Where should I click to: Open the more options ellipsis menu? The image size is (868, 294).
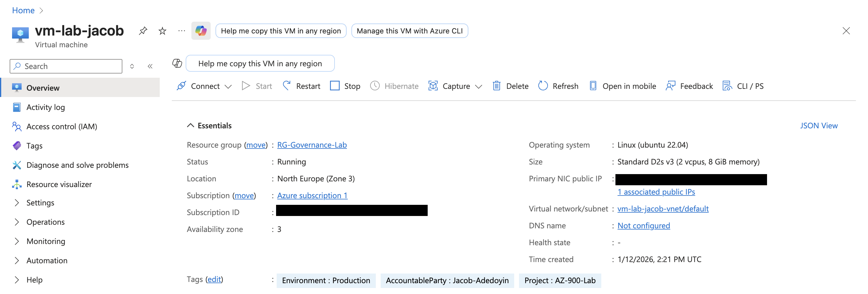pos(182,31)
